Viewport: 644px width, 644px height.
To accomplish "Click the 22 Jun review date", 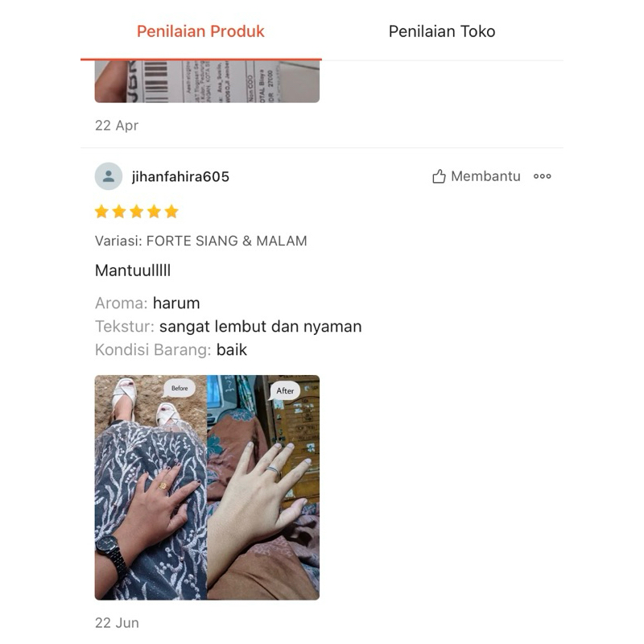I will [117, 622].
